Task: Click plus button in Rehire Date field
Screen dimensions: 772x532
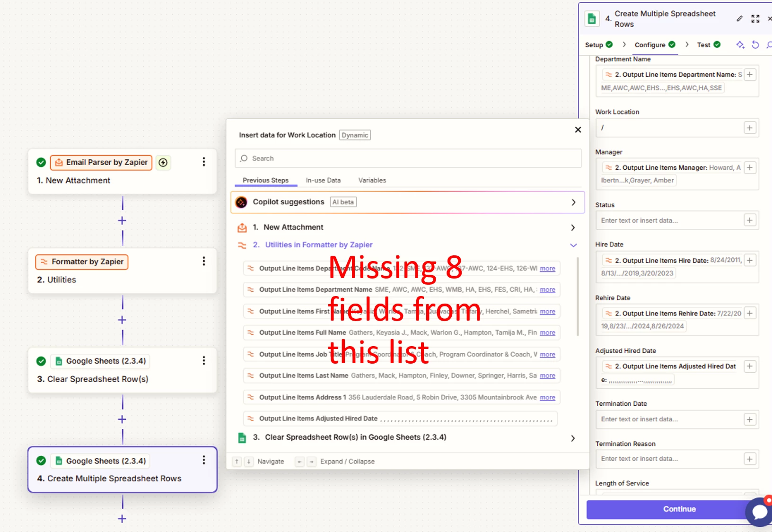Action: point(750,313)
